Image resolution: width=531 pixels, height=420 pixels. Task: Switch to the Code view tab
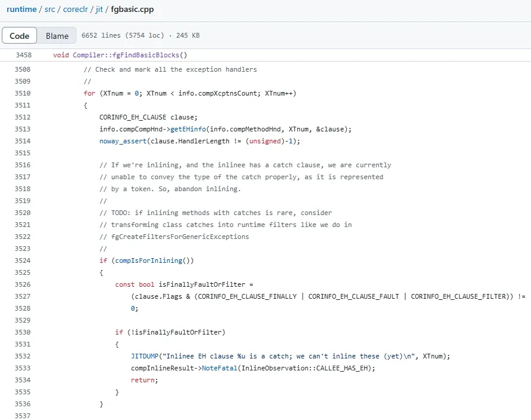(x=19, y=35)
